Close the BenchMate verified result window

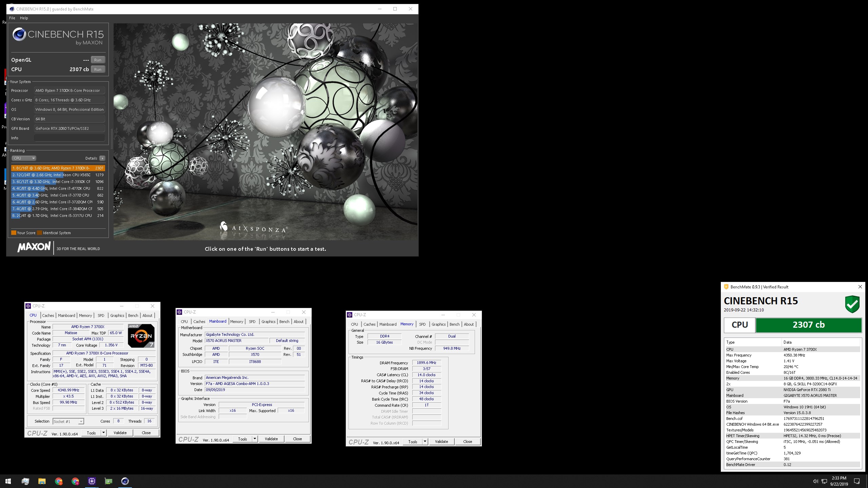coord(860,287)
